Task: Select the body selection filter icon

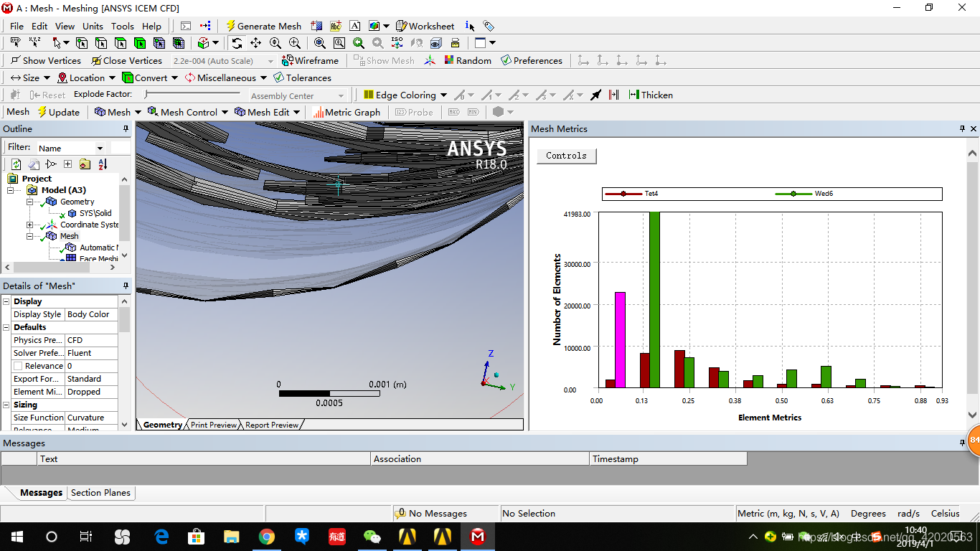Action: (140, 43)
